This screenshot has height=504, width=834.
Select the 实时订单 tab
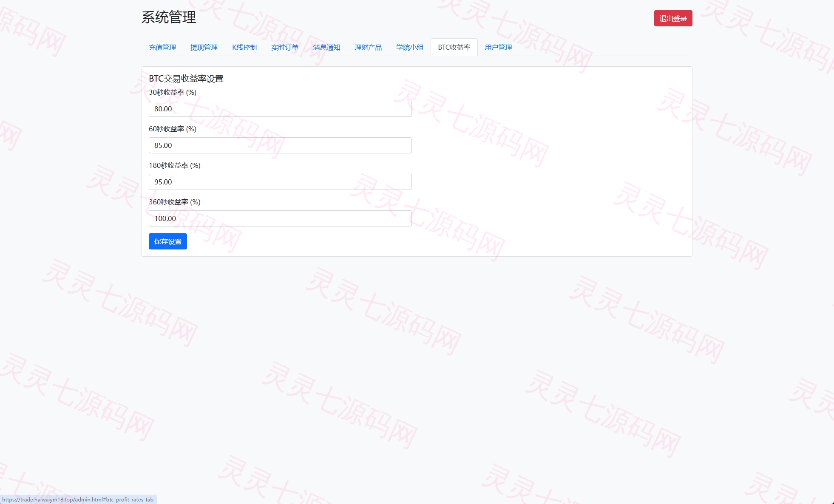pyautogui.click(x=285, y=47)
